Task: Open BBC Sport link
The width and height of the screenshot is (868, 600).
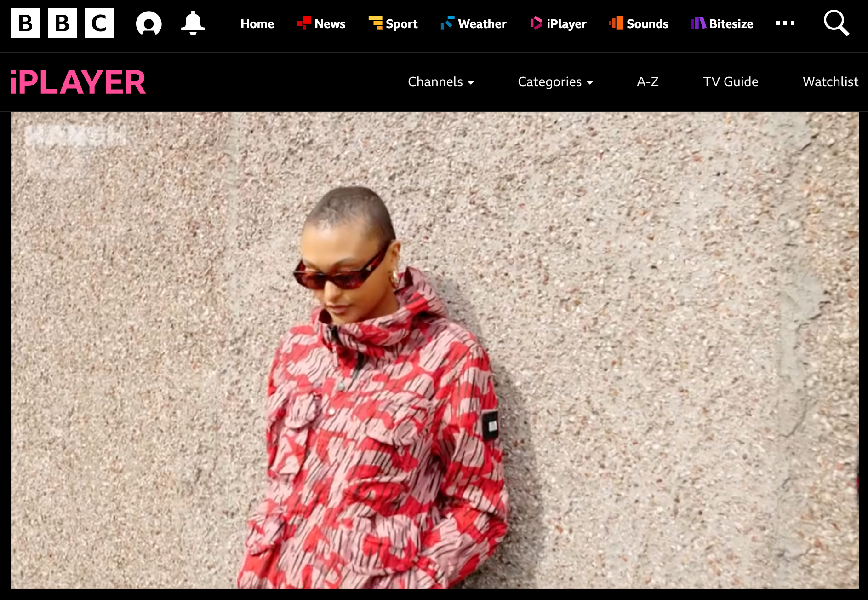Action: point(393,23)
